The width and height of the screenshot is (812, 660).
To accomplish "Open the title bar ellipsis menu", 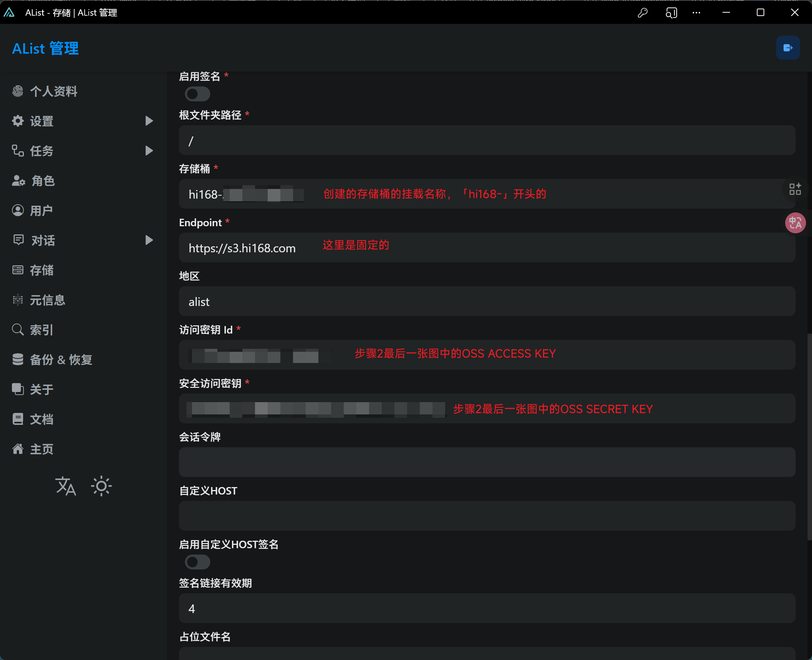I will click(697, 13).
